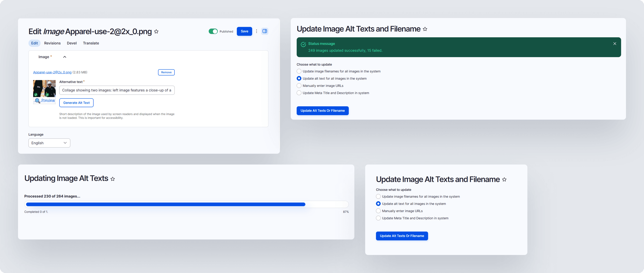Viewport: 644px width, 273px height.
Task: Toggle the Published switch off
Action: (213, 31)
